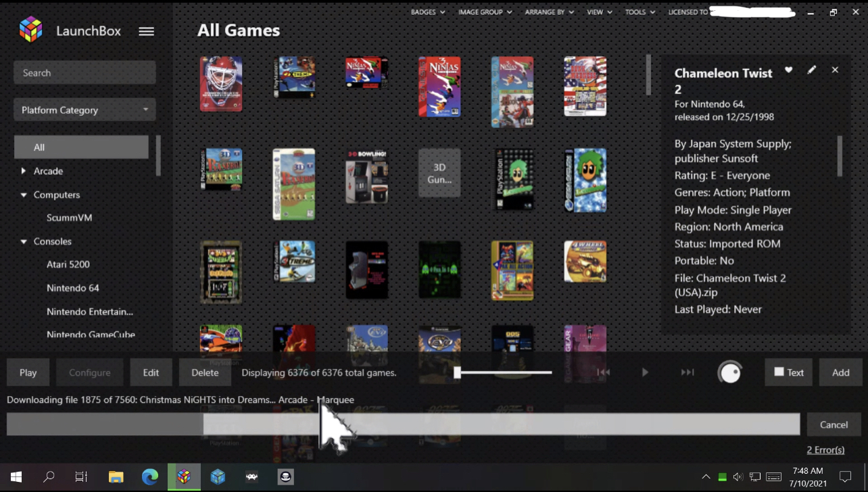Show hidden system tray icons
This screenshot has width=868, height=492.
(706, 477)
